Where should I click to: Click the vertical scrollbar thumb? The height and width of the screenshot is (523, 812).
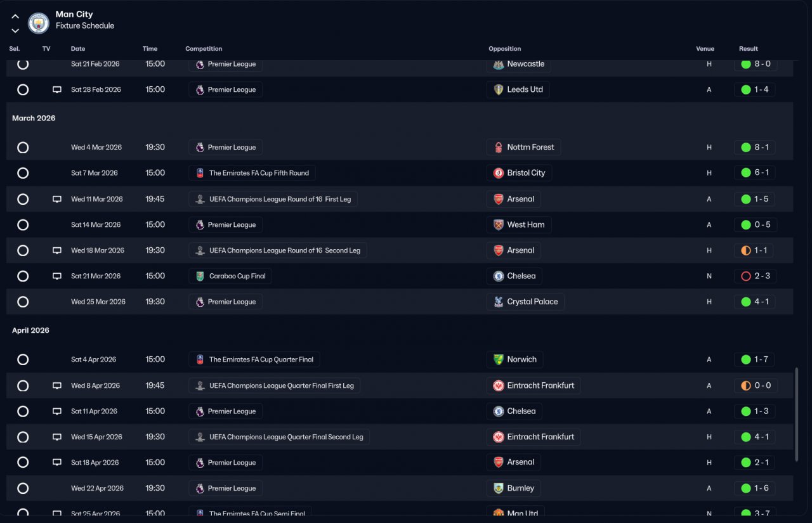797,415
